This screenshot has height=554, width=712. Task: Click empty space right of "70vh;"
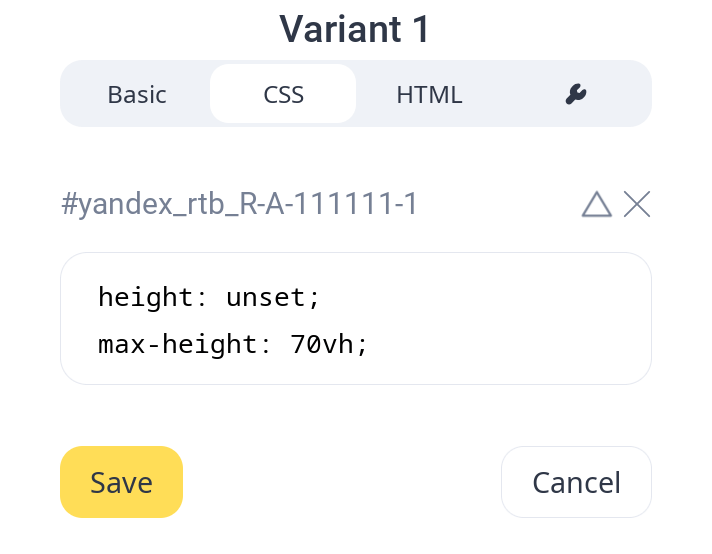point(500,345)
